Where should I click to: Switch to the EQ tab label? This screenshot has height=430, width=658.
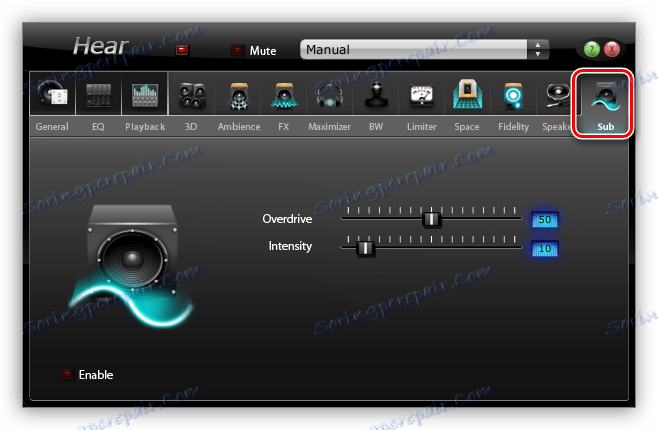(98, 127)
